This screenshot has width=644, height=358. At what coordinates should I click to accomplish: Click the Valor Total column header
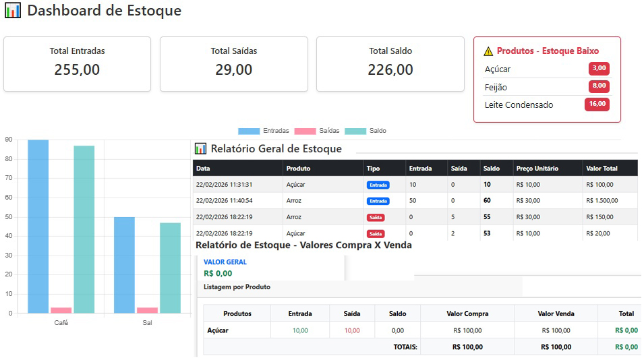tap(602, 169)
